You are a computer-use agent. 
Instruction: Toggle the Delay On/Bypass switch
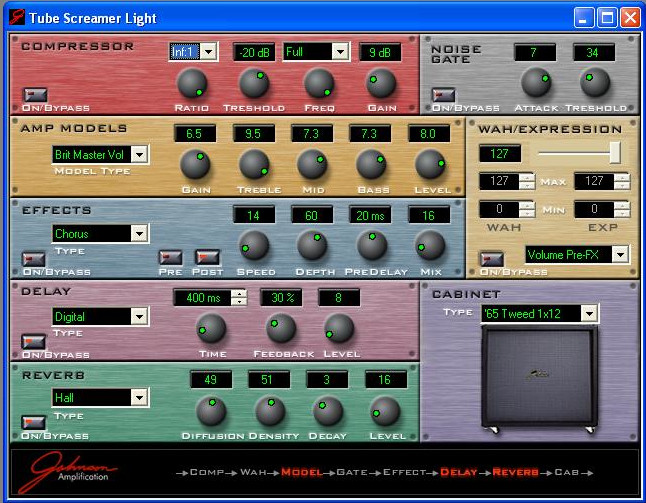point(33,342)
